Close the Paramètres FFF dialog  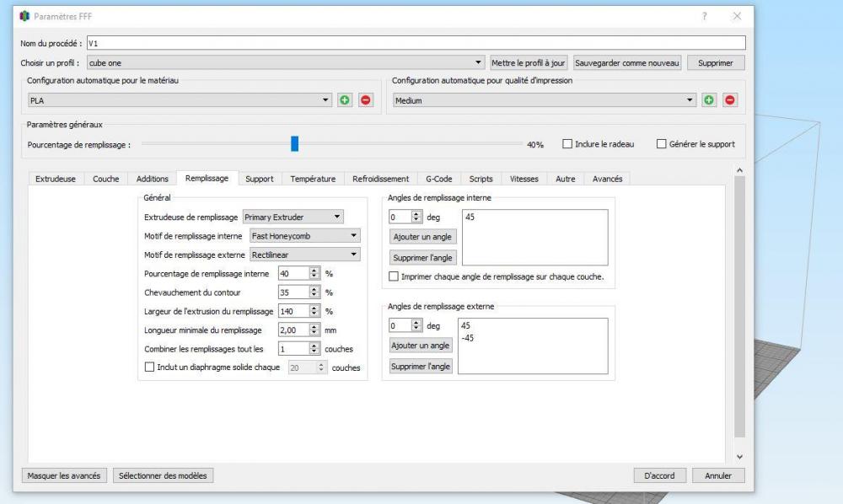[737, 16]
